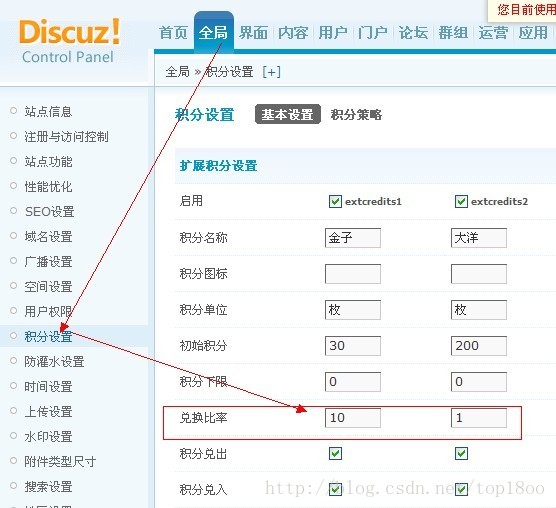Click extcredits1 积分单位 field
The width and height of the screenshot is (556, 508).
(353, 310)
